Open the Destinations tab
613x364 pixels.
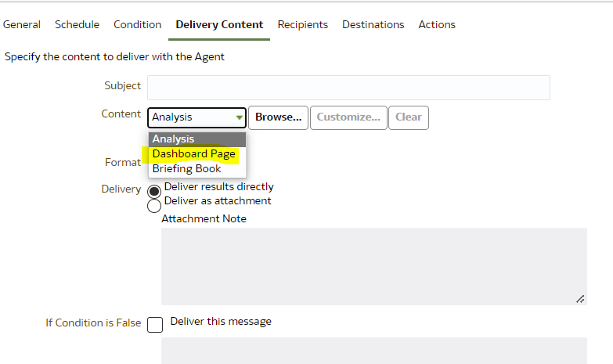pos(373,24)
